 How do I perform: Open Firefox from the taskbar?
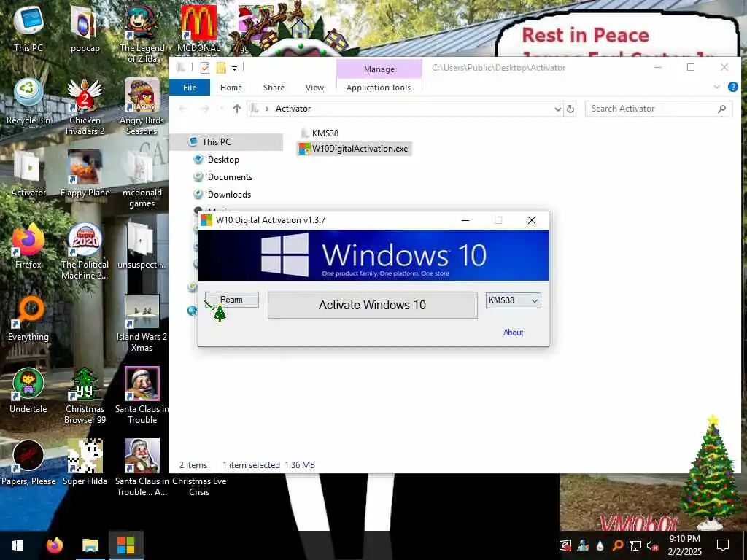point(54,545)
